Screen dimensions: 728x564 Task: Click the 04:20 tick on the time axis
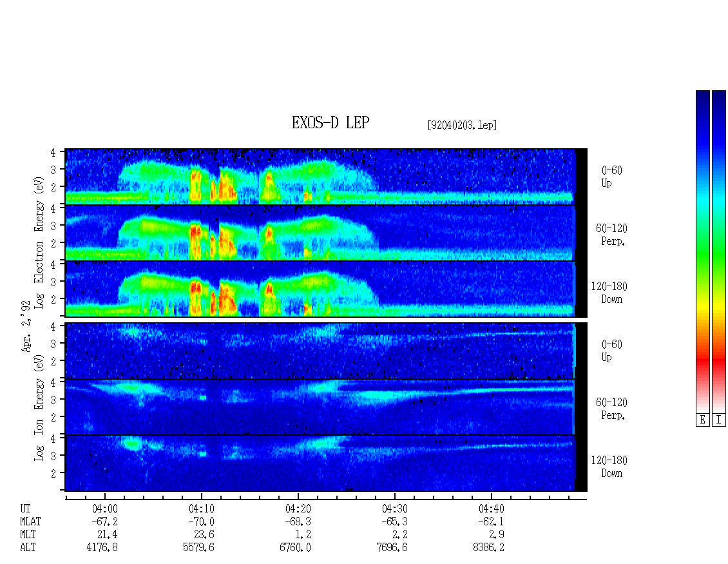(298, 496)
